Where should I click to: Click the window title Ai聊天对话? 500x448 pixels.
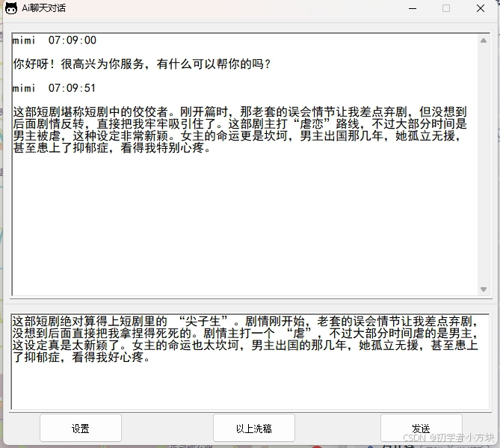click(43, 8)
